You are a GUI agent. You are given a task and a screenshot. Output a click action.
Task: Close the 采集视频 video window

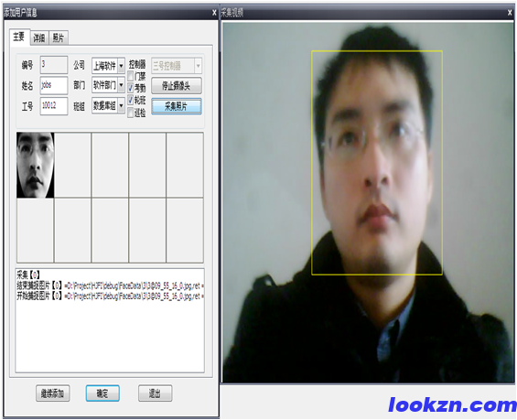click(511, 13)
